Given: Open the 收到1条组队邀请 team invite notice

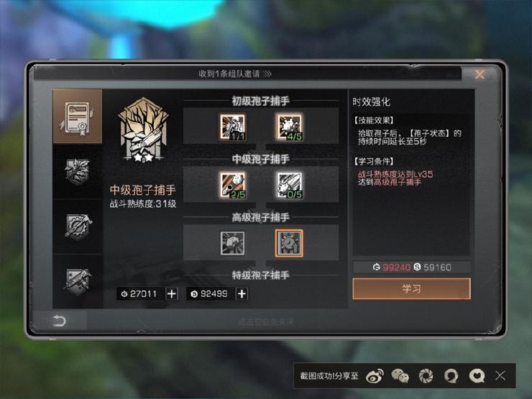Looking at the screenshot, I should 235,73.
